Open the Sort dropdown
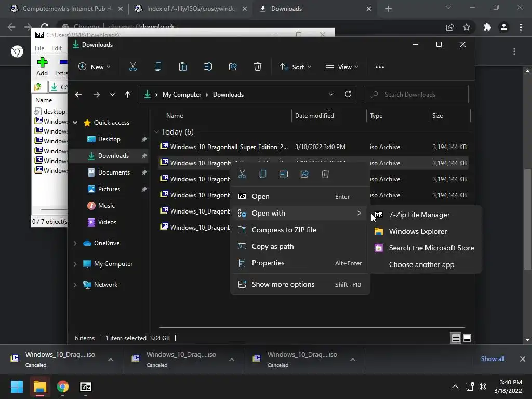 pyautogui.click(x=295, y=67)
